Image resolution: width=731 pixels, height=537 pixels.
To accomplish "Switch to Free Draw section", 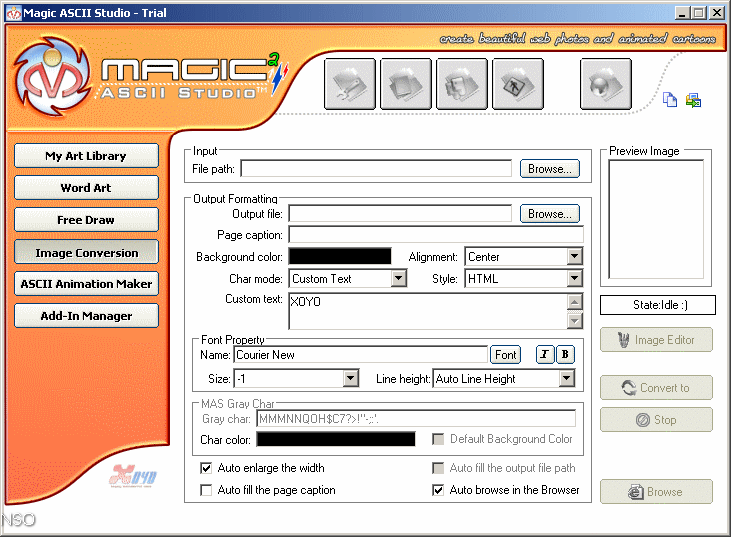I will (x=86, y=220).
